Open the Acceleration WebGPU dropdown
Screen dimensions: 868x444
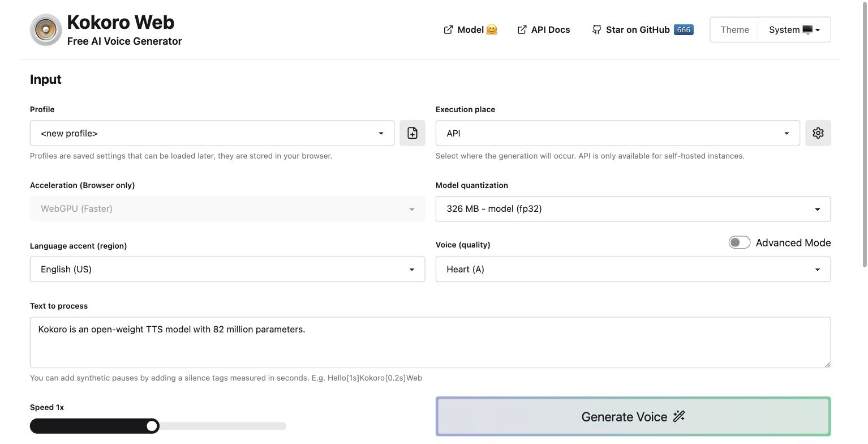point(227,209)
